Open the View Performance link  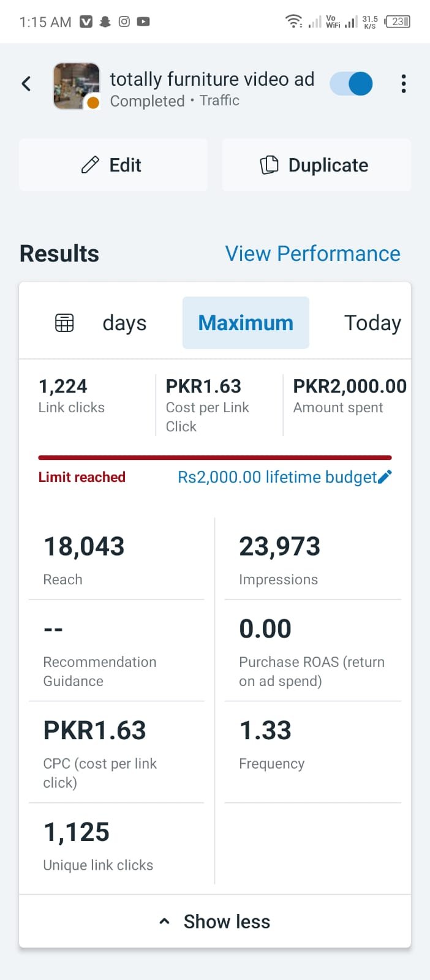point(312,254)
